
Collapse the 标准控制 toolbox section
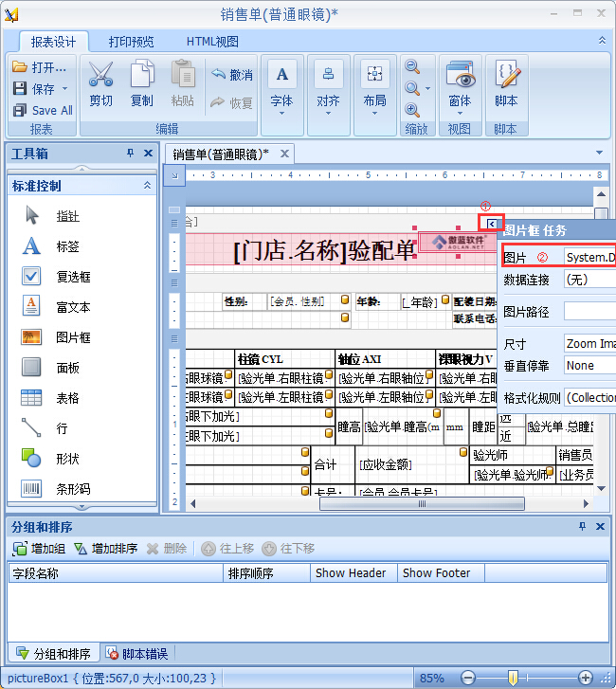click(146, 186)
